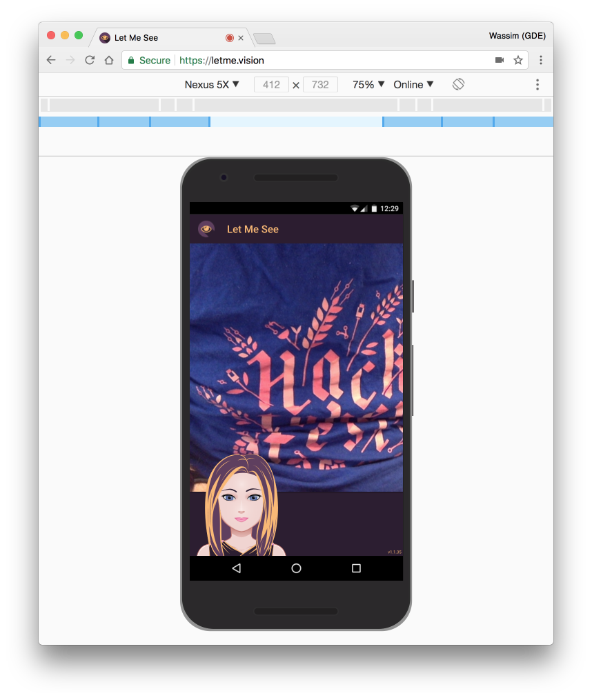Click the Wassim (GDE) profile button

517,36
